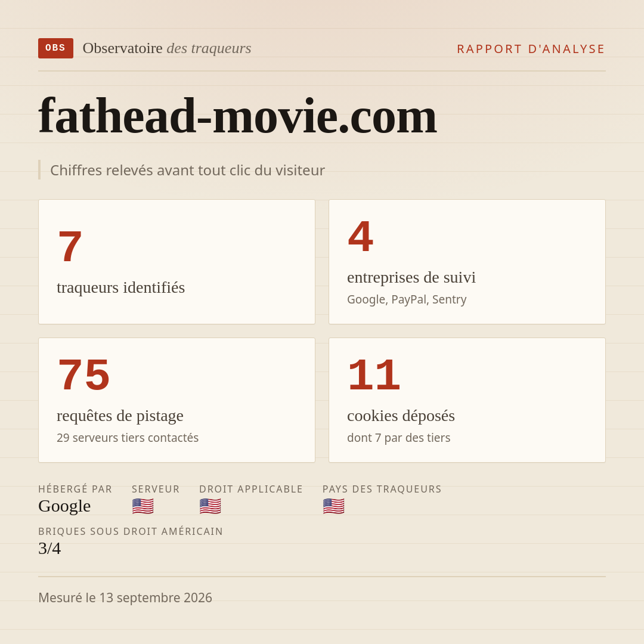Select the fathead-movie.com heading

237,116
